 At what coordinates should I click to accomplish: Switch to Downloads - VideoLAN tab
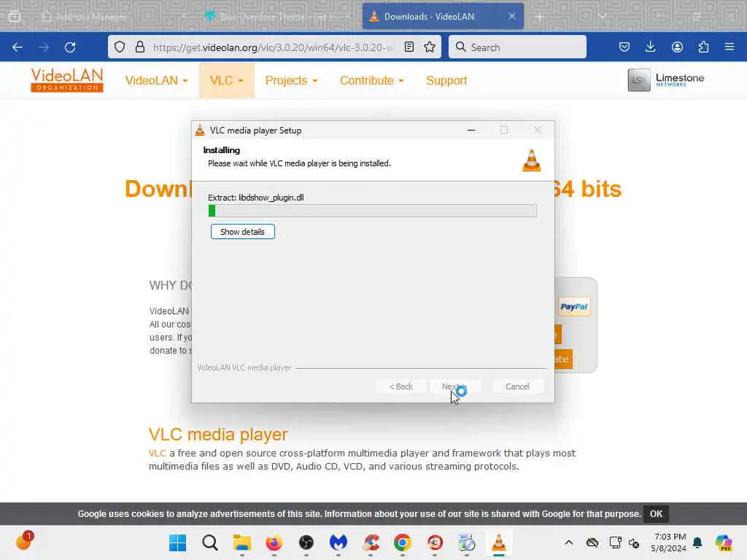(x=443, y=16)
